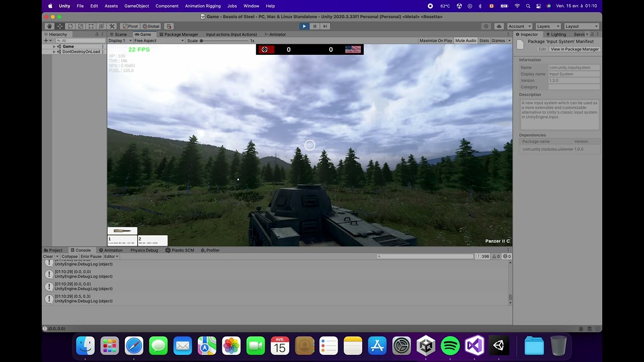644x362 pixels.
Task: Open the Unity cloud collaboration panel
Action: click(x=499, y=26)
